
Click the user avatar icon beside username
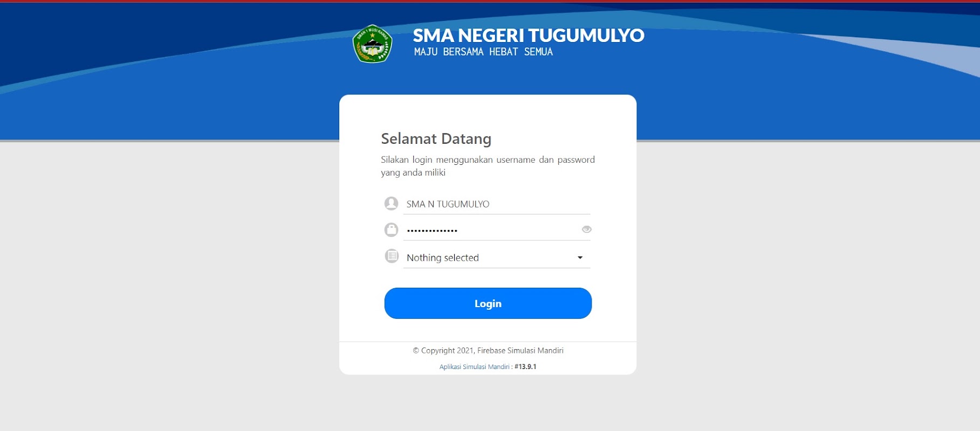(391, 203)
